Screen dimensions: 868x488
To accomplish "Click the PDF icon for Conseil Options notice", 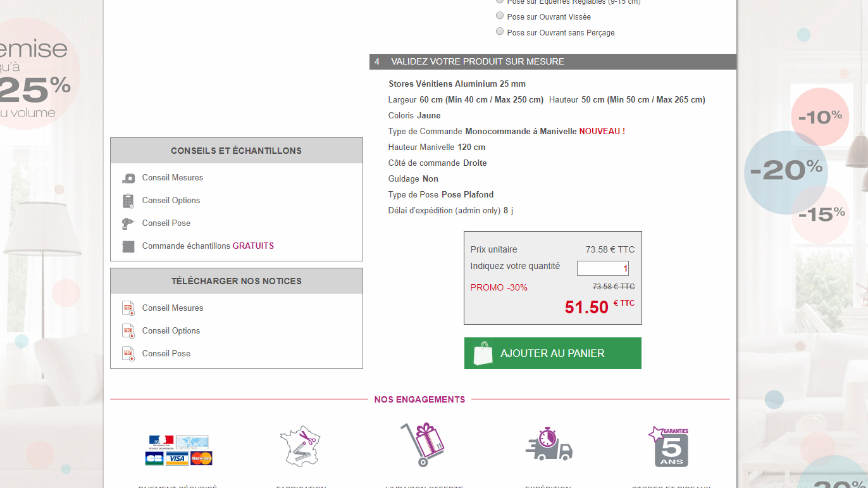I will click(x=128, y=331).
